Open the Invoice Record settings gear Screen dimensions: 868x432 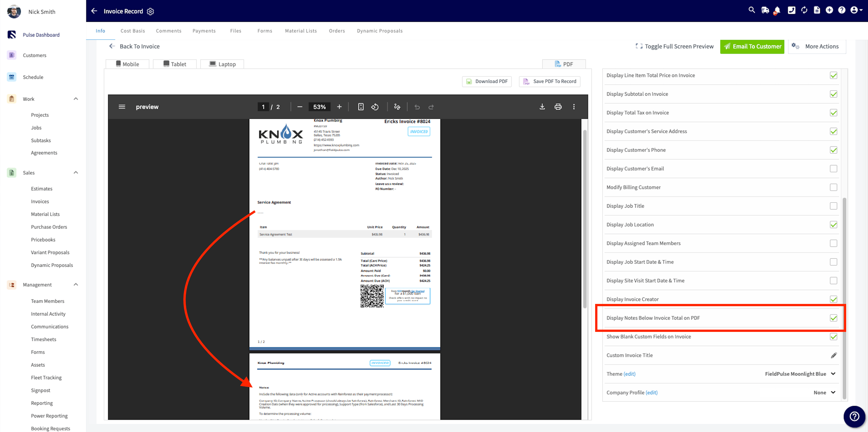(x=151, y=12)
